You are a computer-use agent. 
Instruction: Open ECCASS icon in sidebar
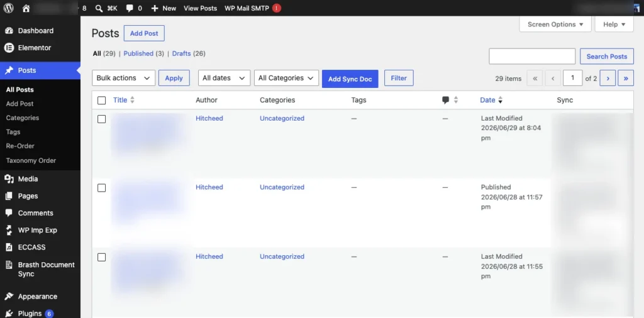point(9,247)
